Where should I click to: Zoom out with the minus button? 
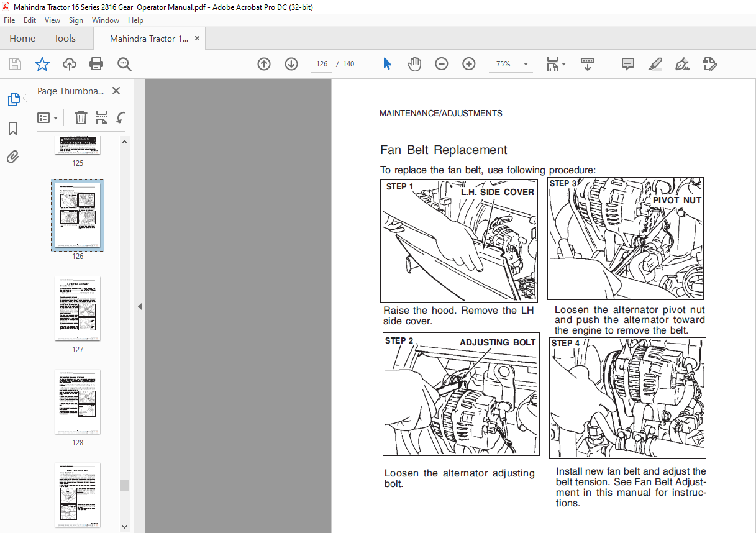[x=442, y=64]
